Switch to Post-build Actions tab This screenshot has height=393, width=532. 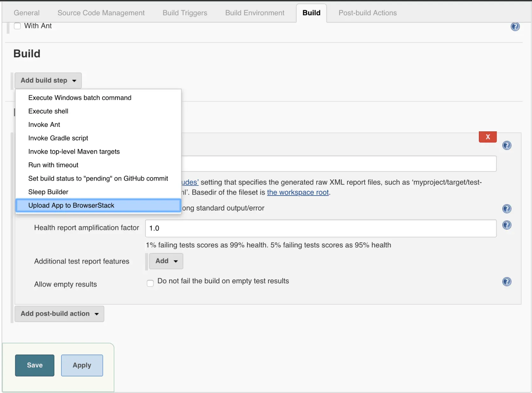(x=367, y=13)
